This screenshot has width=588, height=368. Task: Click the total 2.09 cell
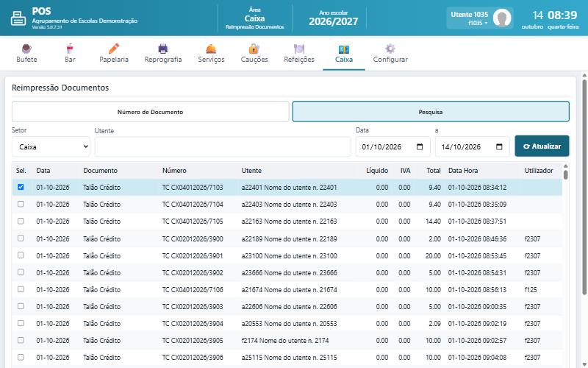[434, 323]
